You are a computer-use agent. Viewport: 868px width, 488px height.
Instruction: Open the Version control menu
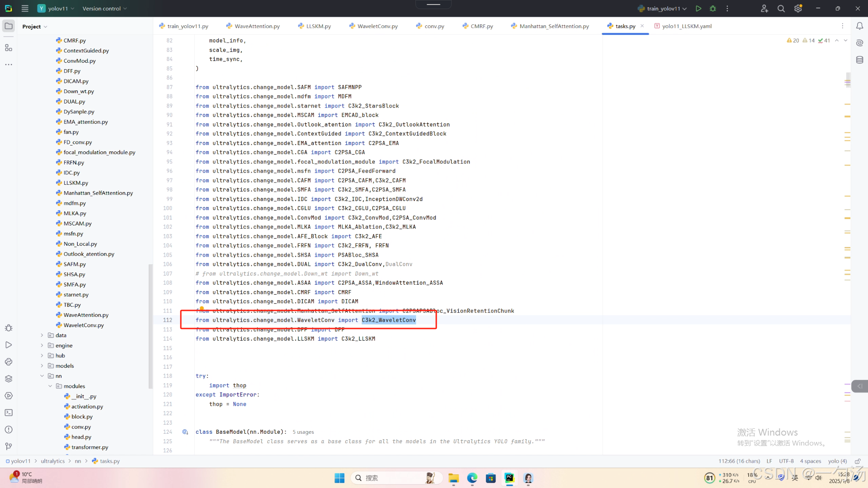(104, 9)
